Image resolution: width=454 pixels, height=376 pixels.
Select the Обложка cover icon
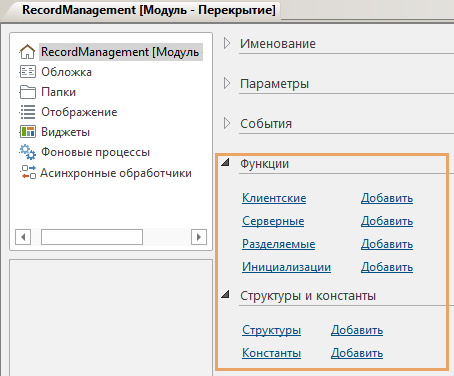coord(27,72)
